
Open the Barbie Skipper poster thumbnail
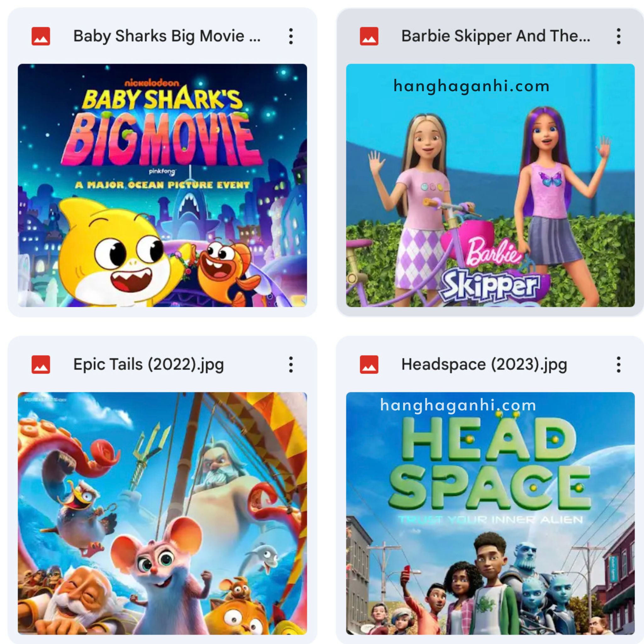click(490, 185)
